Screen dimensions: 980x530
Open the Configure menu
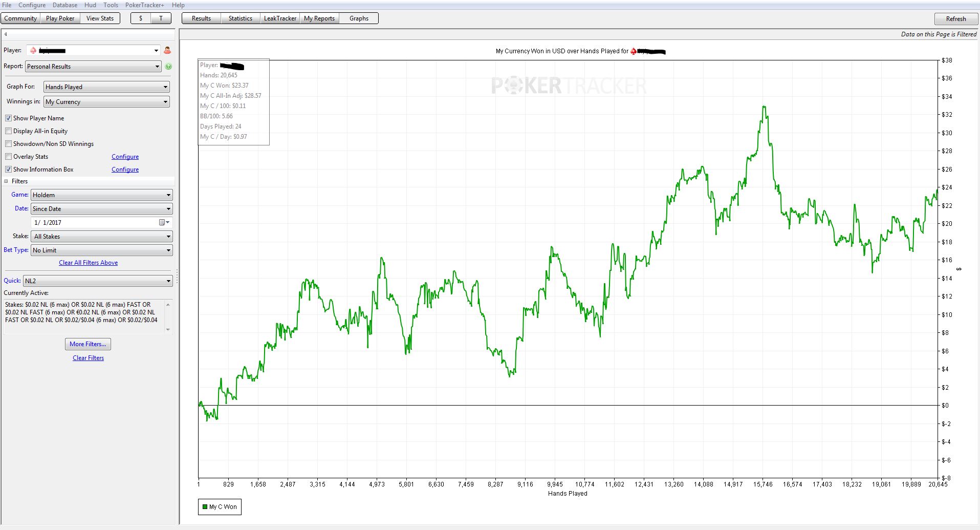[x=32, y=5]
